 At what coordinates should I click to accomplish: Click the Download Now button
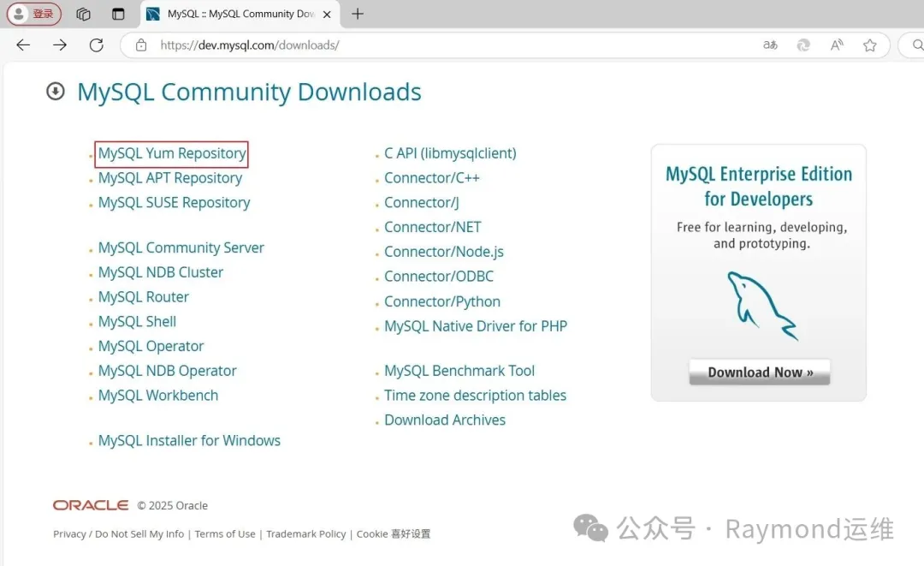coord(760,372)
